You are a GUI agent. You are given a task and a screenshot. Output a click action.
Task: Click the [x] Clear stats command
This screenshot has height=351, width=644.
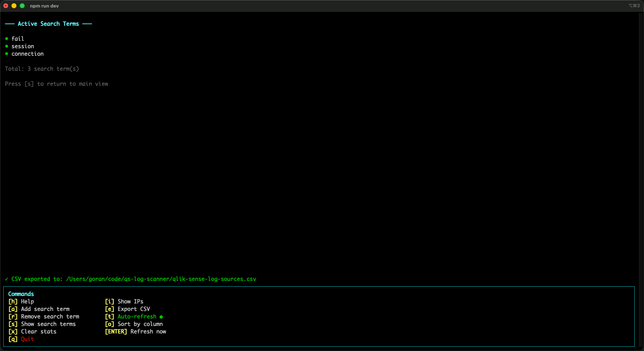click(32, 331)
